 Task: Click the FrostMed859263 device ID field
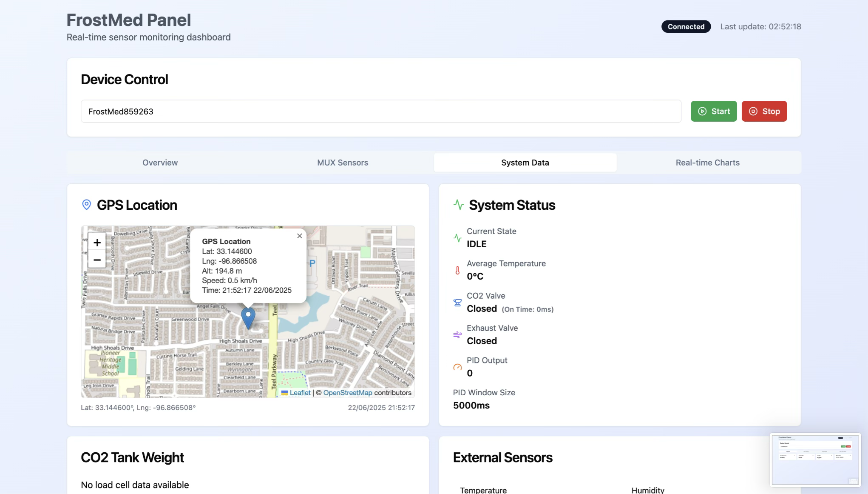[x=381, y=111]
